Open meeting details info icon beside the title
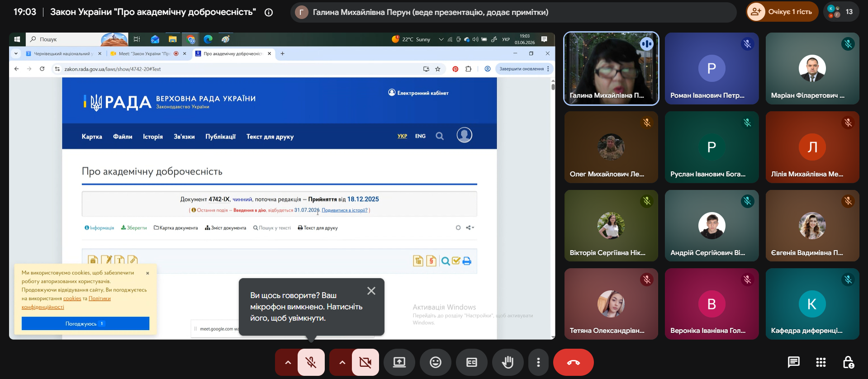Screen dimensions: 868x379 269,12
